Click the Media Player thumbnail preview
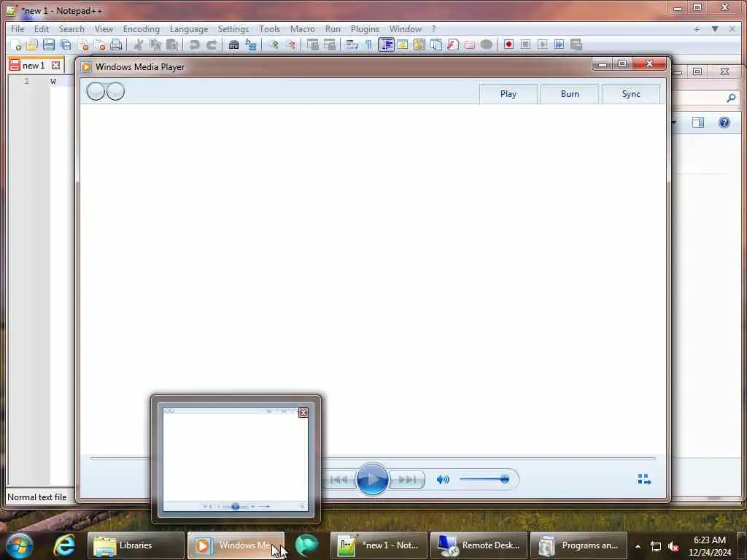Image resolution: width=747 pixels, height=560 pixels. tap(236, 459)
